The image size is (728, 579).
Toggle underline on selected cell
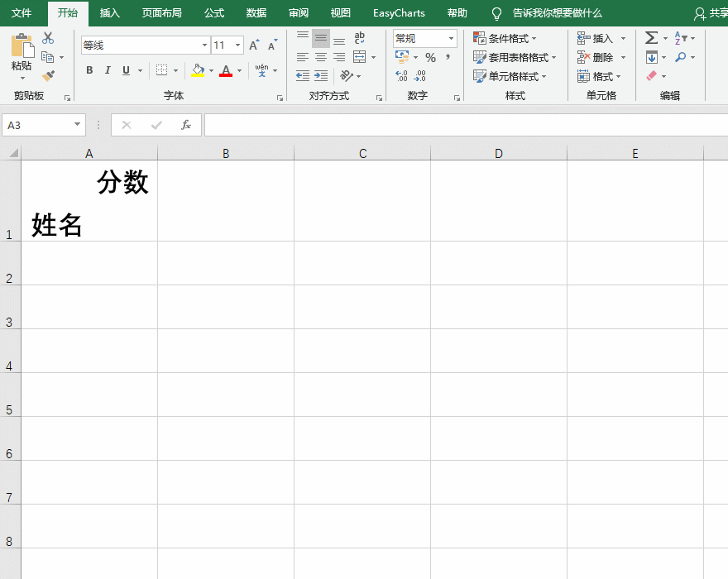point(124,70)
